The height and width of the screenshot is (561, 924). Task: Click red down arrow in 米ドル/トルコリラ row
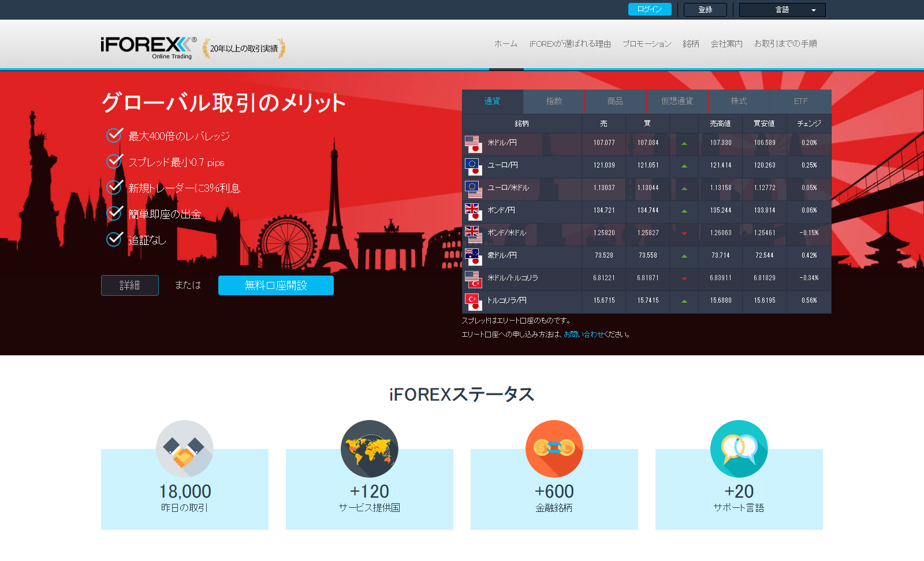[x=684, y=278]
